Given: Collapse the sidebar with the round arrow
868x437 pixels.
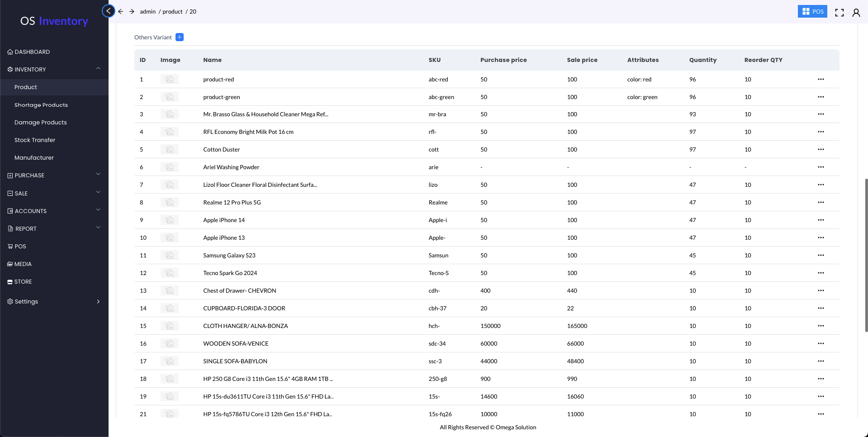Looking at the screenshot, I should click(x=109, y=11).
